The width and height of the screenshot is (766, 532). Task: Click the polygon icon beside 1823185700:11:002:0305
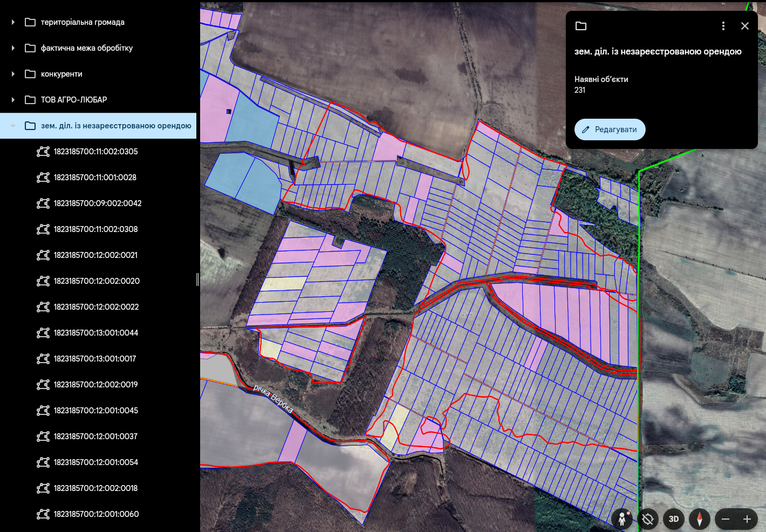pyautogui.click(x=43, y=152)
